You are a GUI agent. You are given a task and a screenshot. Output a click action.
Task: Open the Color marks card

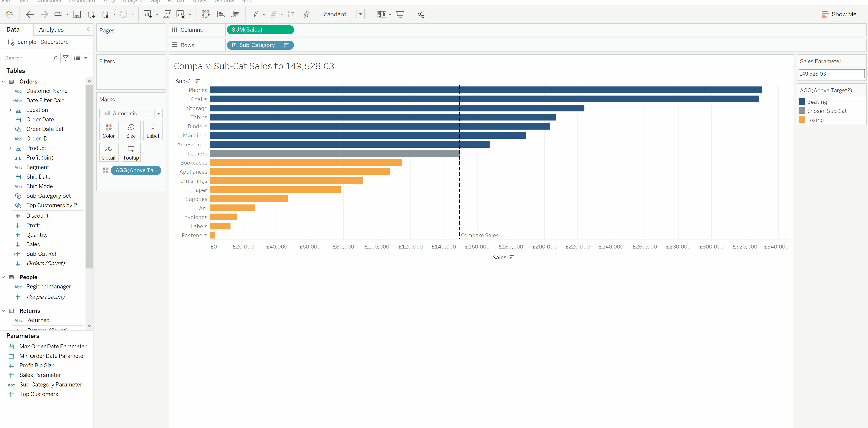tap(108, 130)
